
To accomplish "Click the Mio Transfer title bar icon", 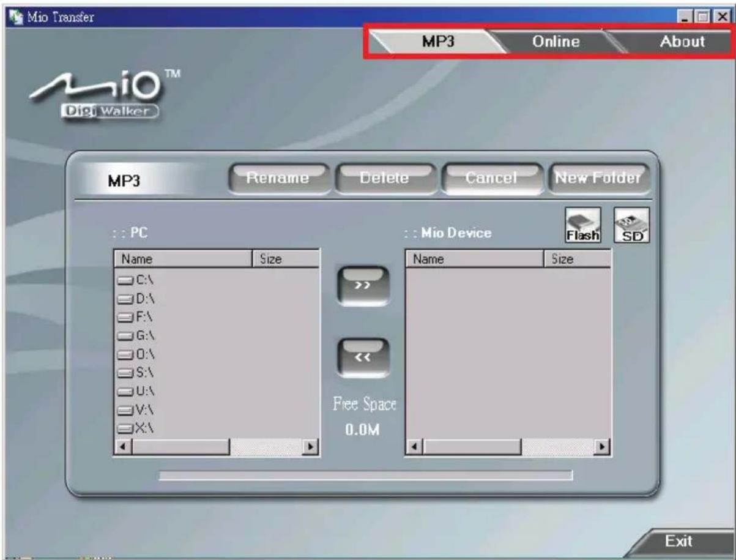I will pos(17,17).
